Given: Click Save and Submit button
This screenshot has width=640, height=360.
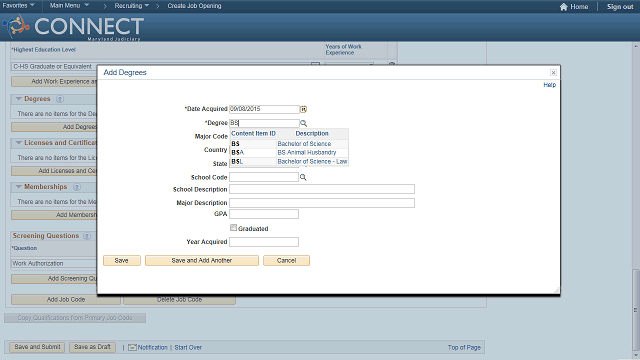Looking at the screenshot, I should pos(37,347).
